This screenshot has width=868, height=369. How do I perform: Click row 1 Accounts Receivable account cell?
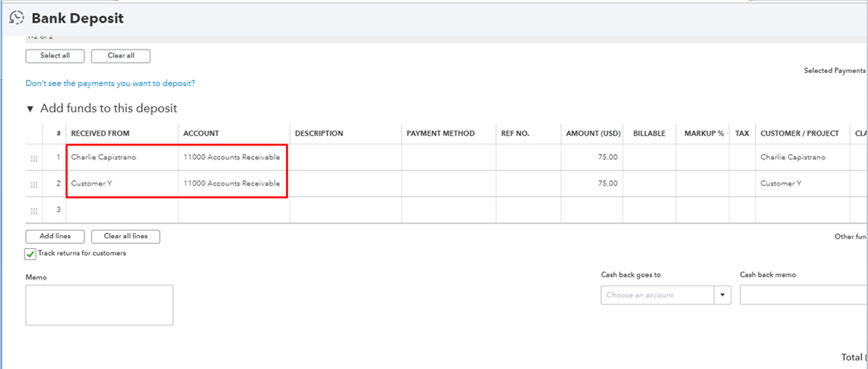232,158
